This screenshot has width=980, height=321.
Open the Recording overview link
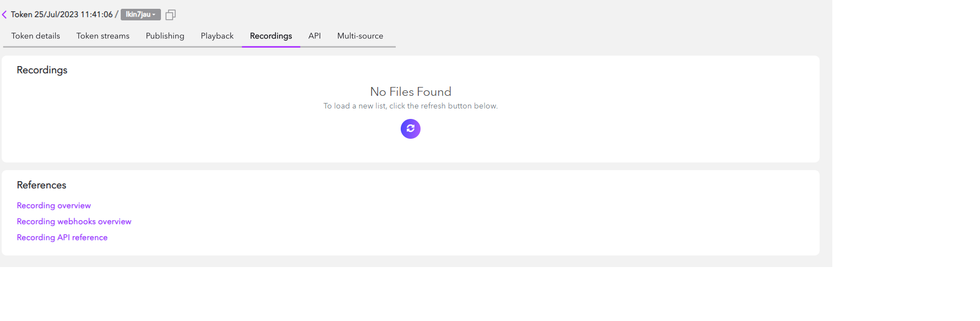(54, 205)
